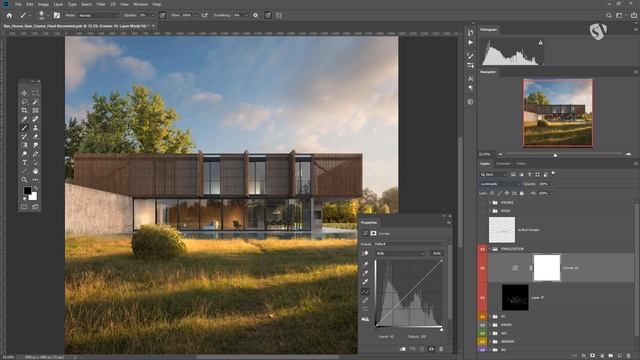Toggle visibility of the yellow-tagged group
The height and width of the screenshot is (360, 640).
tap(482, 342)
